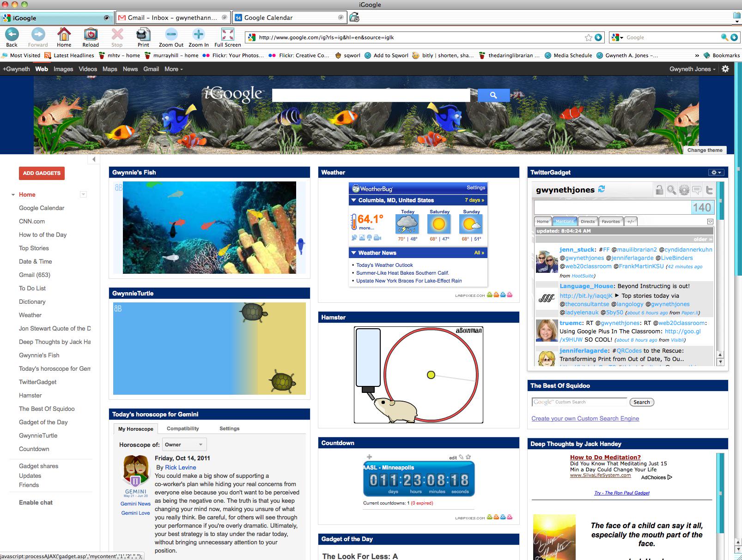Open the Horoscope of Owner dropdown
Screen dimensions: 742x560
[x=184, y=445]
